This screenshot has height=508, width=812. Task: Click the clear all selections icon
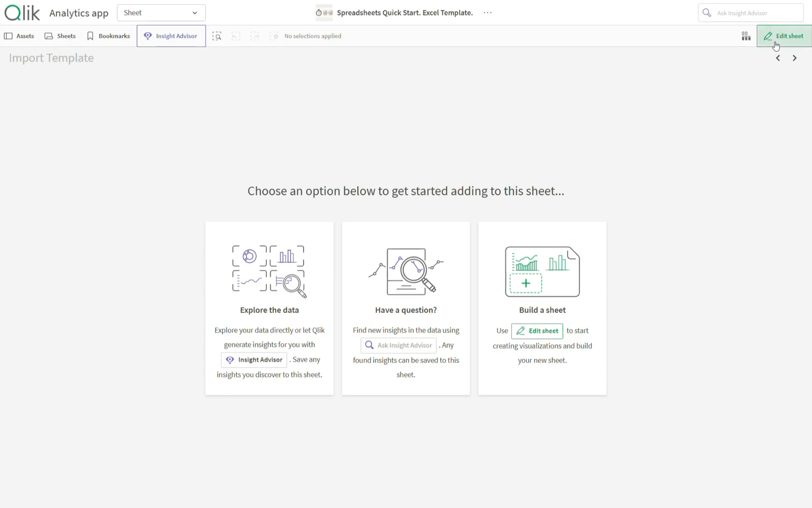tap(274, 36)
